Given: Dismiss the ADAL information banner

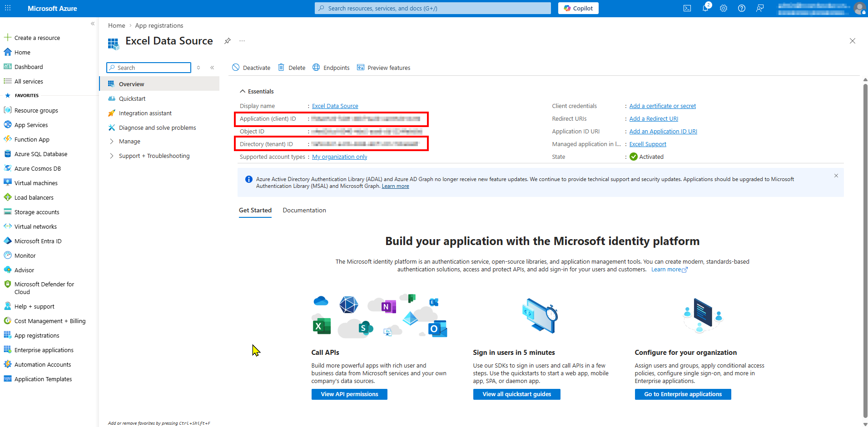Looking at the screenshot, I should pos(836,176).
